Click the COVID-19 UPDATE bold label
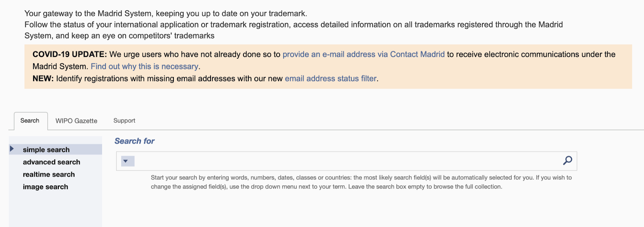Viewport: 644px width, 227px height. tap(70, 54)
